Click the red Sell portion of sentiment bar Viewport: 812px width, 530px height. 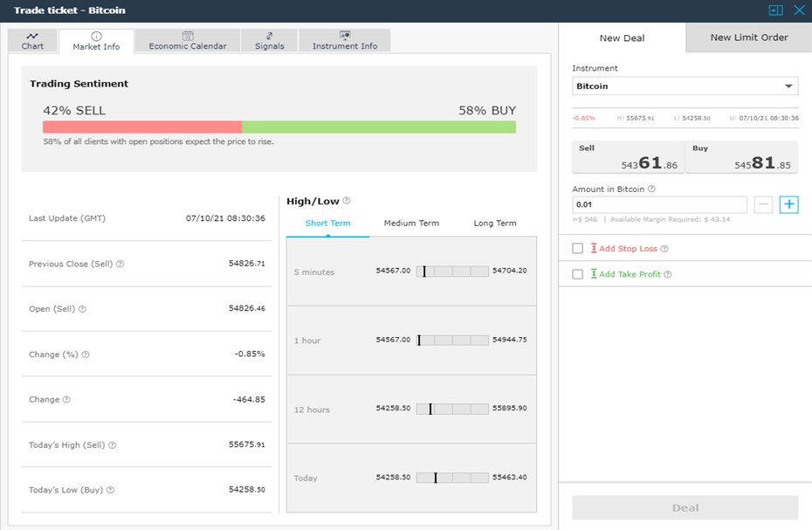pos(142,127)
